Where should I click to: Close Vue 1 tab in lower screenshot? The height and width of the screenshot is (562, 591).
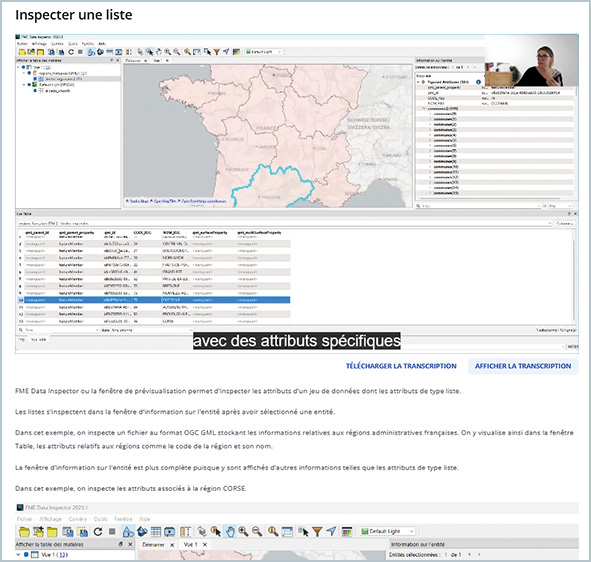click(205, 545)
